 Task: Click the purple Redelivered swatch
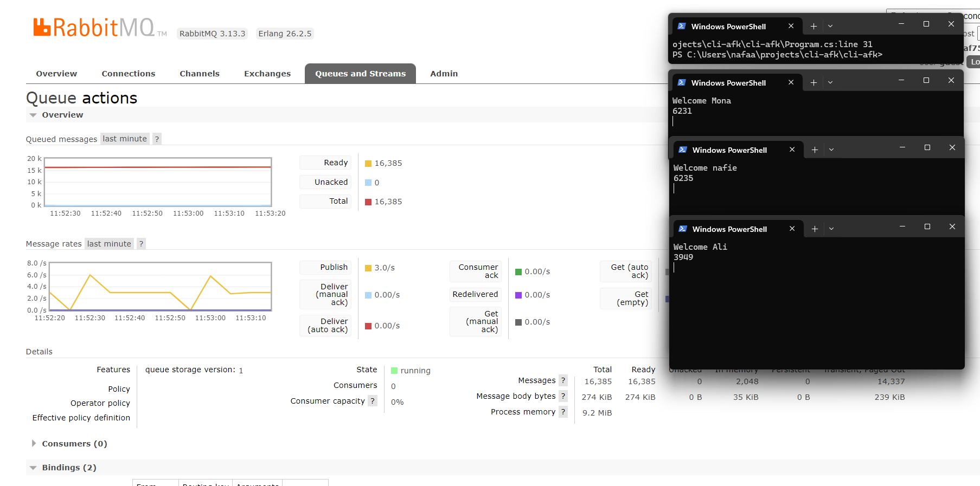click(518, 295)
